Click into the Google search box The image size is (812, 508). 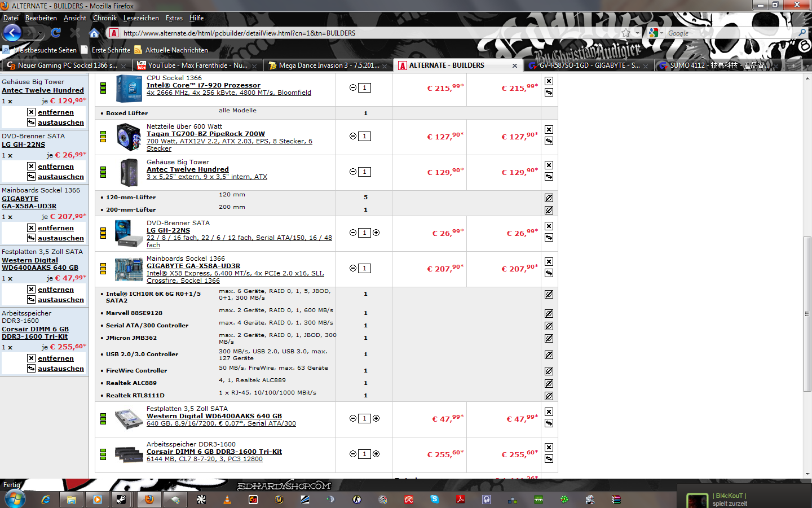coord(731,33)
